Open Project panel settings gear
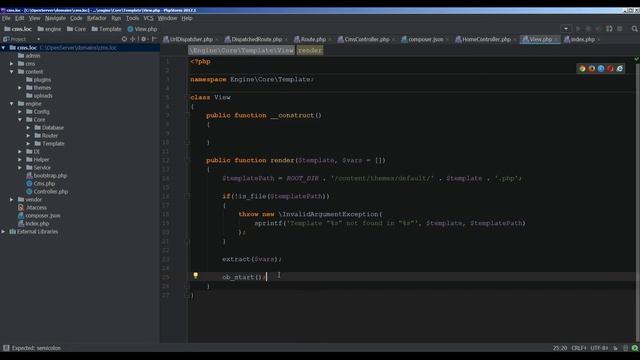 tap(144, 39)
